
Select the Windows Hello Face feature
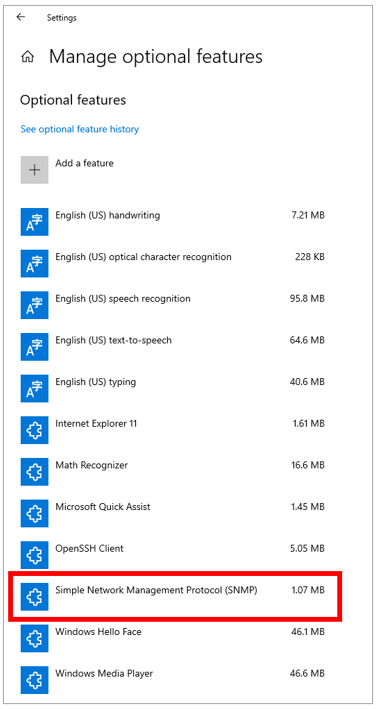tap(173, 638)
